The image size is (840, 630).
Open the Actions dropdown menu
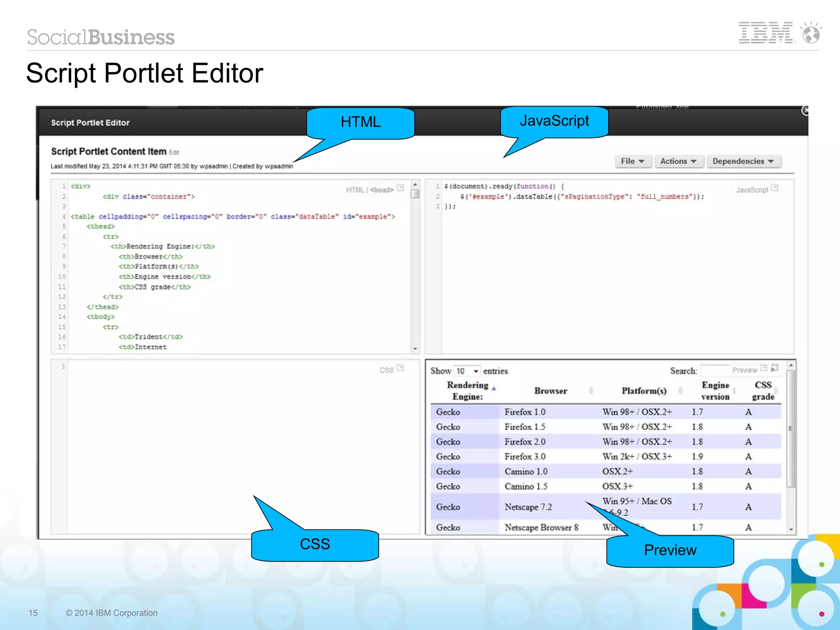[x=679, y=161]
